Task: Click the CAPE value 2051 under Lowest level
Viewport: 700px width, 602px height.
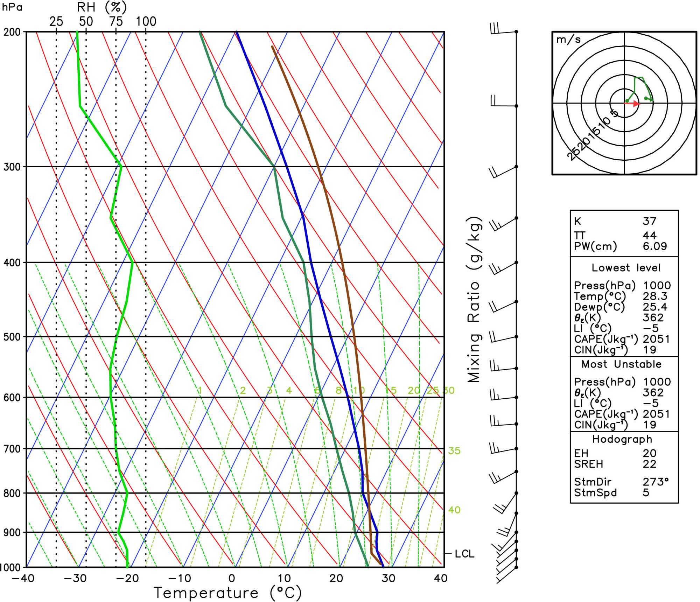Action: click(x=656, y=339)
